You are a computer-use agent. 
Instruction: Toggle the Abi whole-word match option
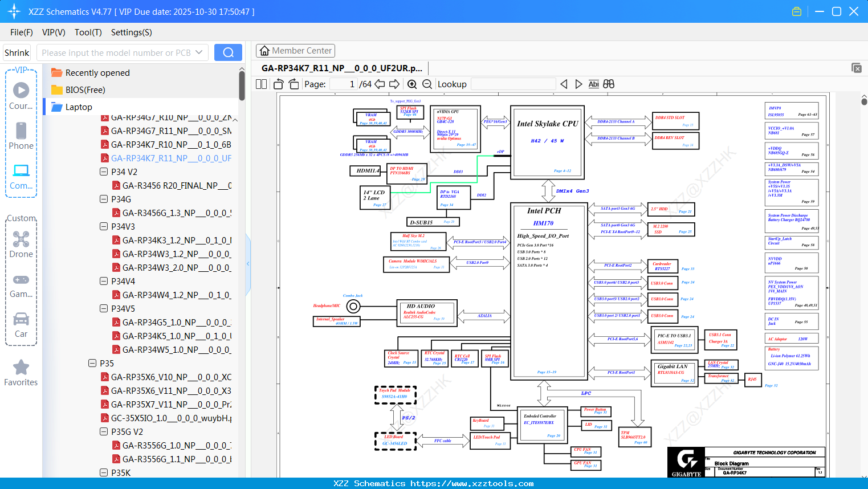coord(593,84)
